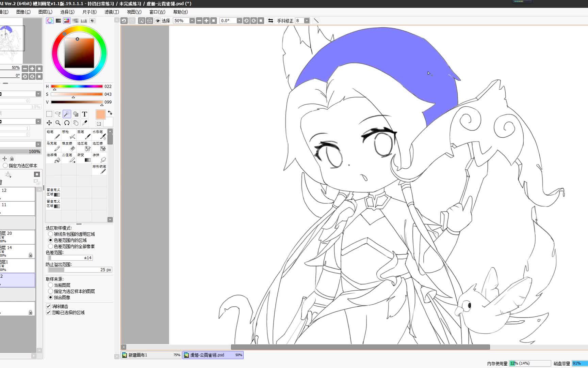588x368 pixels.
Task: Swap foreground and background colors
Action: click(110, 113)
